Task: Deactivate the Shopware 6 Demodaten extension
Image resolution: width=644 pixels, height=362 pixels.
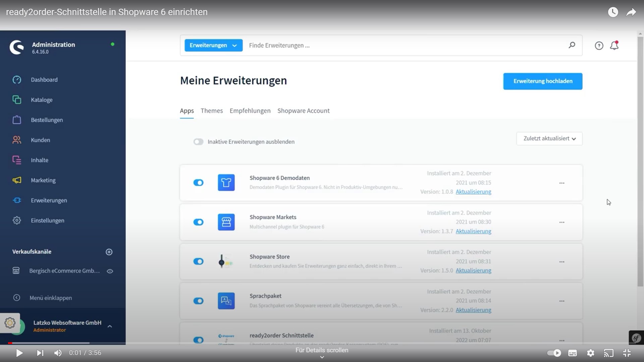Action: pos(198,183)
